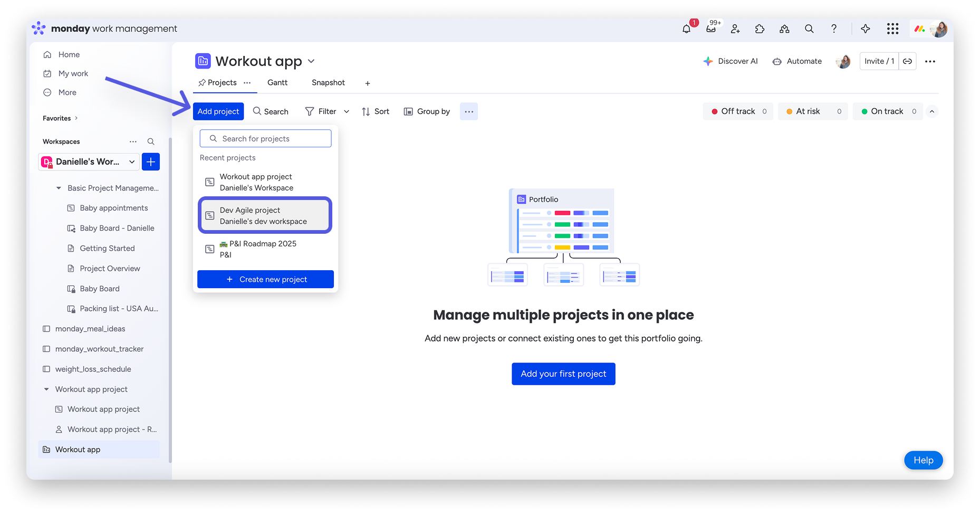Open the Filter dropdown arrow
Image resolution: width=980 pixels, height=514 pixels.
pyautogui.click(x=347, y=111)
